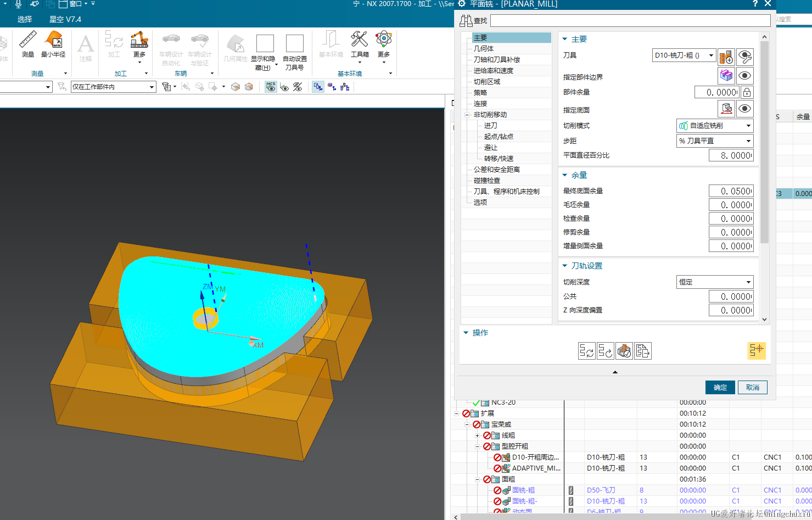Image resolution: width=812 pixels, height=520 pixels.
Task: Select 刀轴和刀具补偿 in dialog navigation
Action: coord(497,60)
